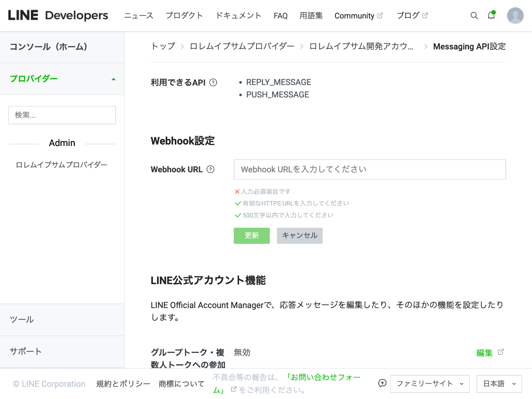Open the プロダクト menu
This screenshot has width=532, height=399.
(x=184, y=16)
